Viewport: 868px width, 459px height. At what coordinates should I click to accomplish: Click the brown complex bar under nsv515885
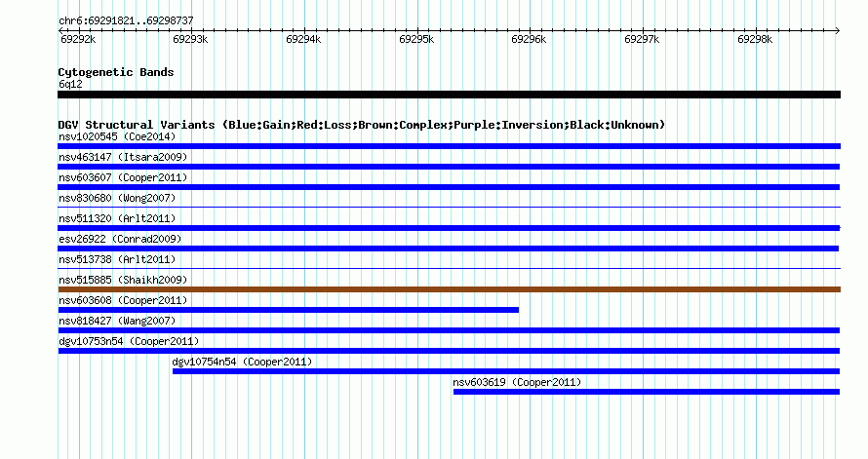tap(449, 289)
